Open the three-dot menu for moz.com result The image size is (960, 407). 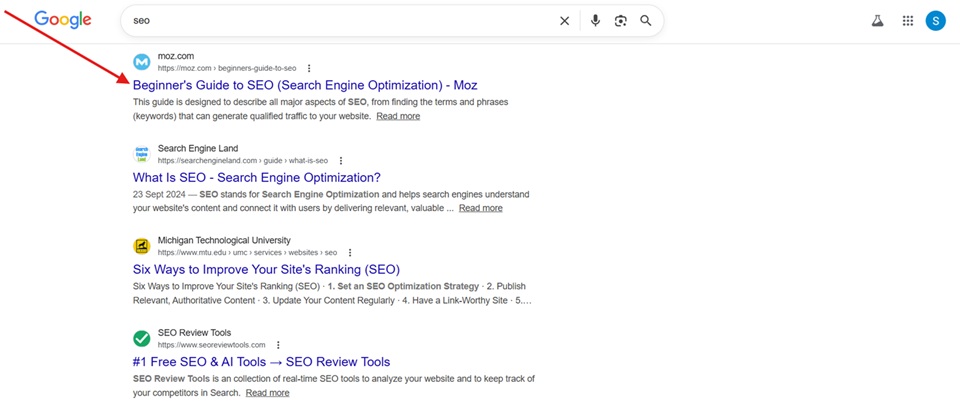pyautogui.click(x=309, y=69)
